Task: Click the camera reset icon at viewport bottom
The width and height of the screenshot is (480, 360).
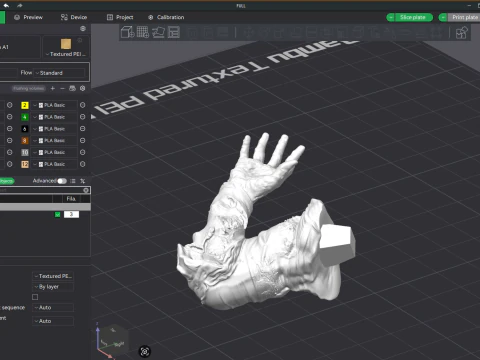Action: coord(145,351)
